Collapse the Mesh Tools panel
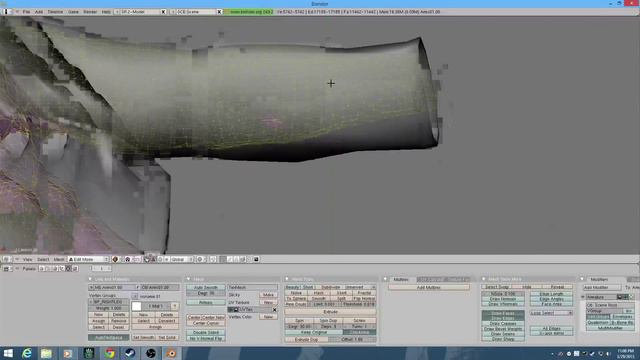 287,279
